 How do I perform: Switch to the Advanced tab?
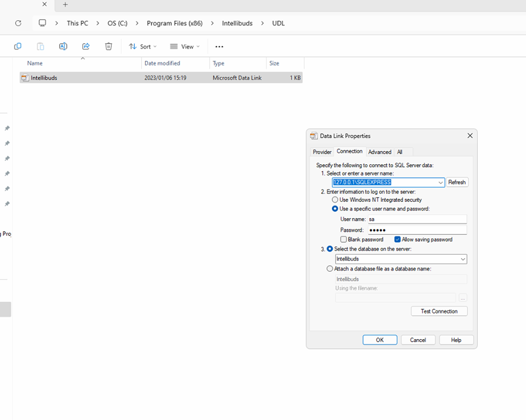tap(380, 152)
